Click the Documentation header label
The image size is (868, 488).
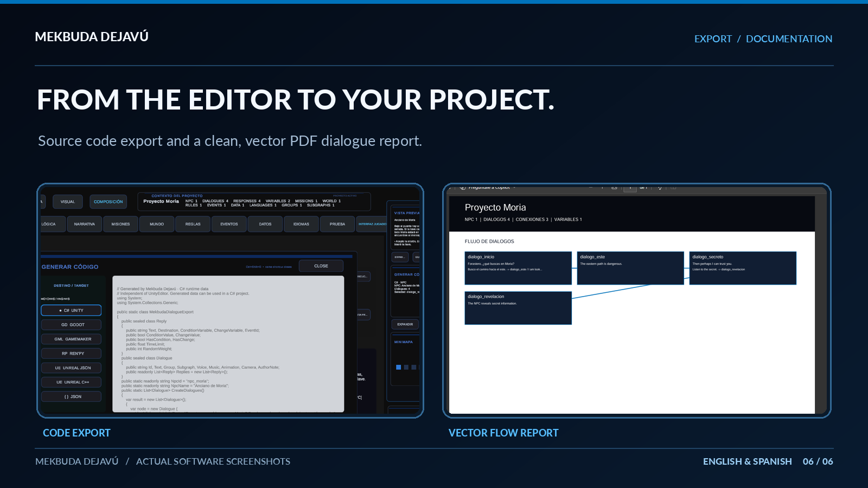tap(789, 39)
